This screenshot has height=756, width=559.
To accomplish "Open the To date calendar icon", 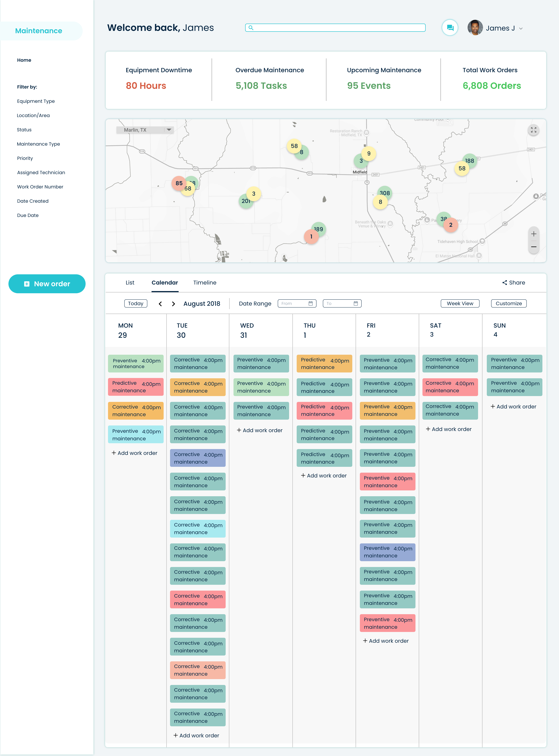I will (355, 304).
